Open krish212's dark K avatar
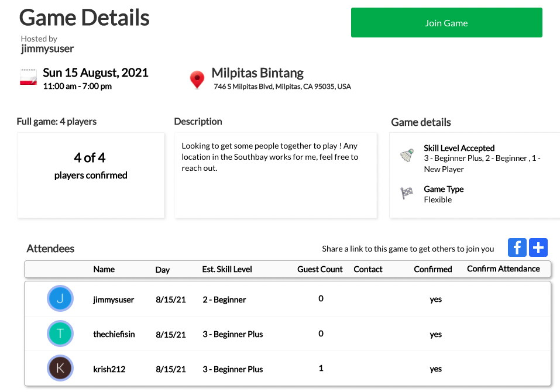The image size is (560, 392). point(60,369)
